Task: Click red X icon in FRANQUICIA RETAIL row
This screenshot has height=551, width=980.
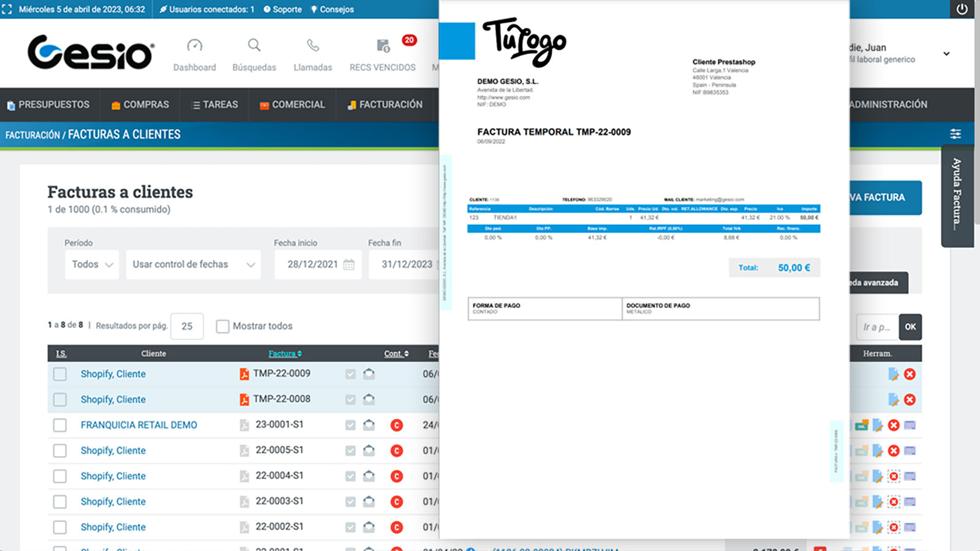Action: pyautogui.click(x=894, y=425)
